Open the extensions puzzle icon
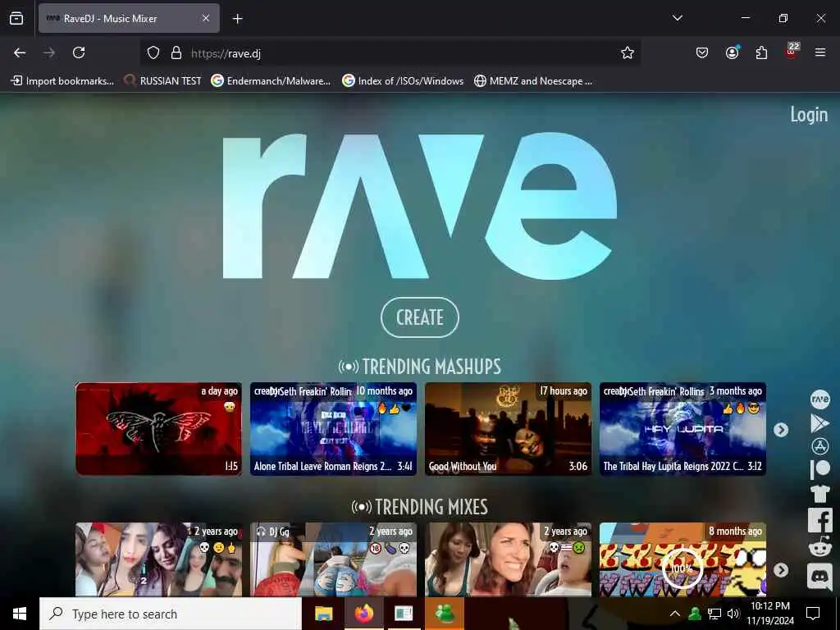 [761, 52]
